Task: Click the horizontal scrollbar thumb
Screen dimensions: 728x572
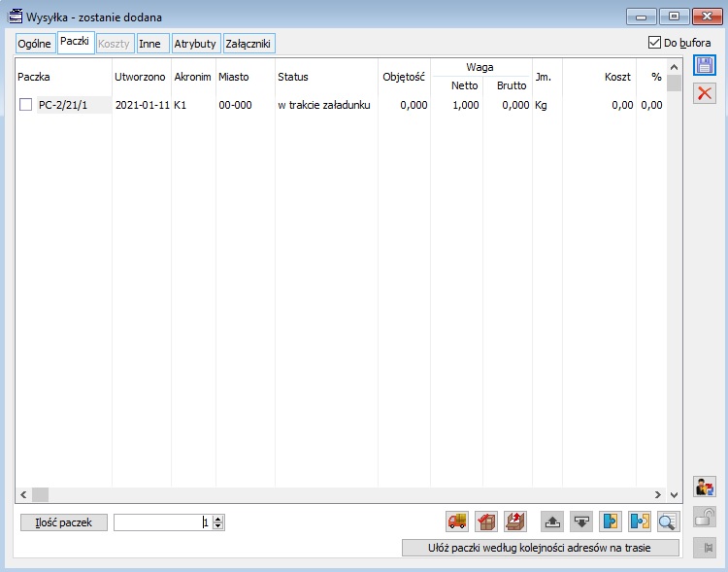Action: point(41,495)
